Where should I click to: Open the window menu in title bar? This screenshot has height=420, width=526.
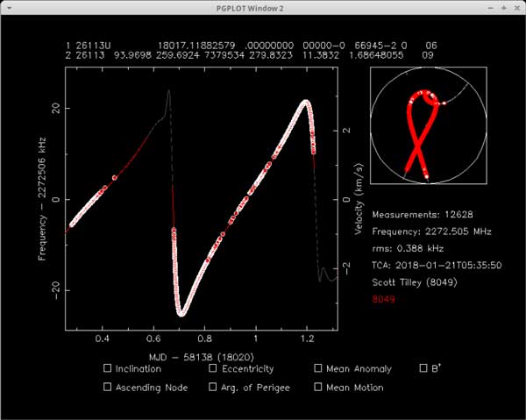pos(9,8)
